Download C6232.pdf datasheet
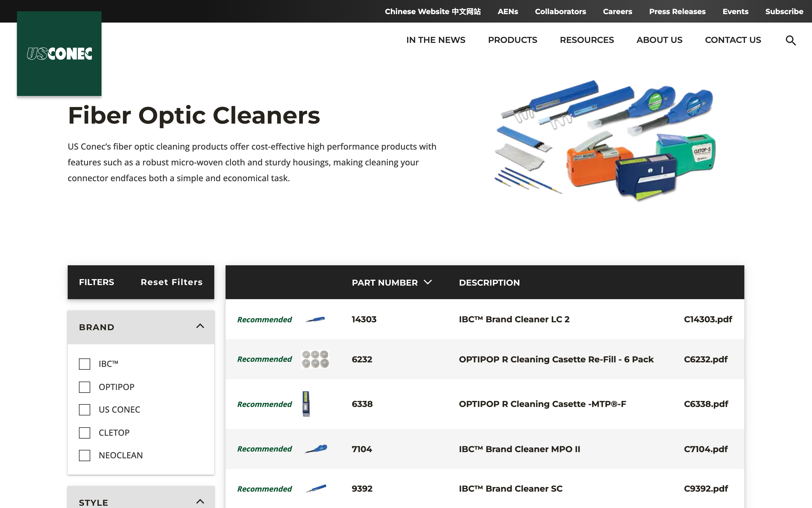The image size is (812, 508). click(706, 359)
